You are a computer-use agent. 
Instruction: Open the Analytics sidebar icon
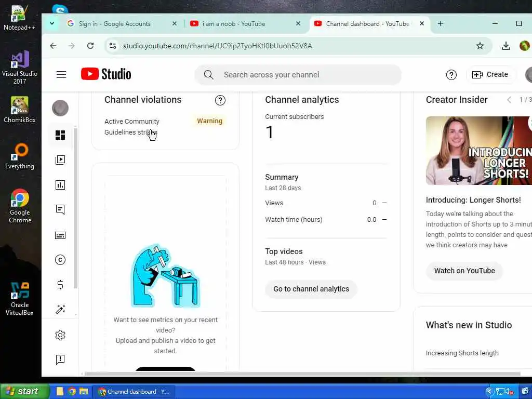point(60,185)
